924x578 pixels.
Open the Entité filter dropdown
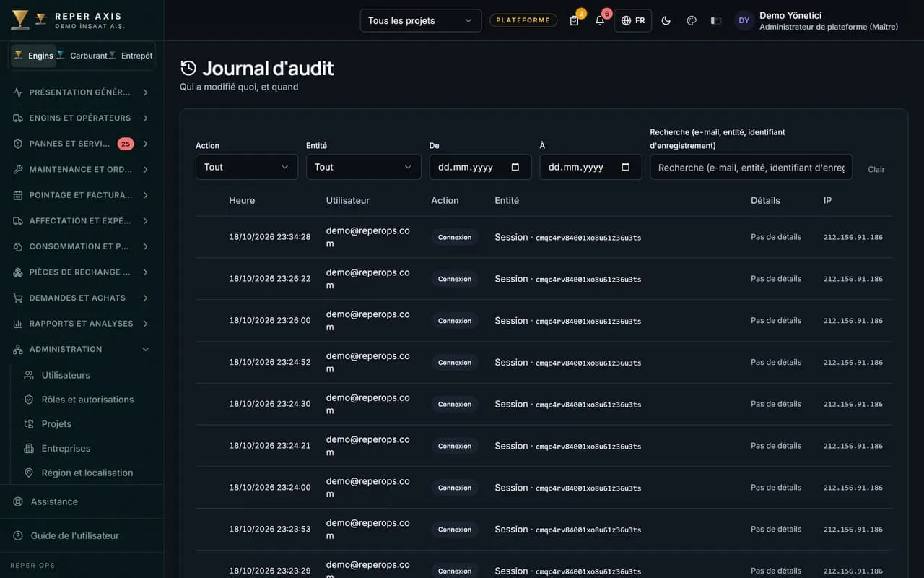364,167
